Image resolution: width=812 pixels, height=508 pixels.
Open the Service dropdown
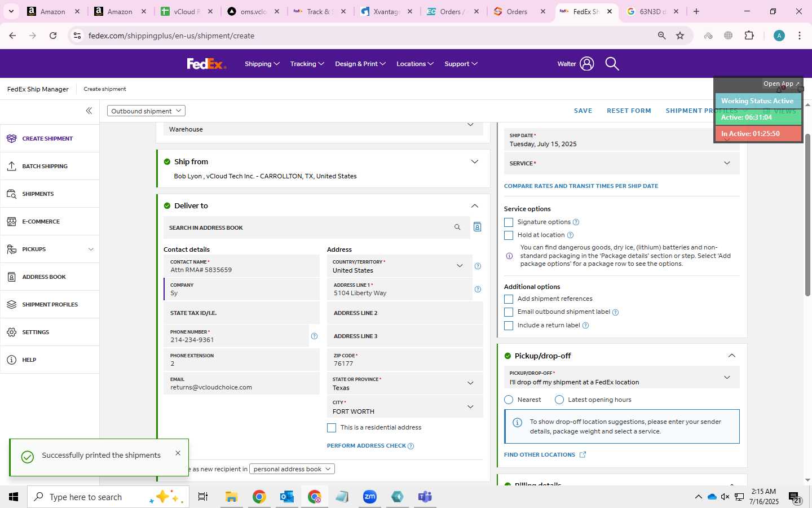[x=621, y=163]
